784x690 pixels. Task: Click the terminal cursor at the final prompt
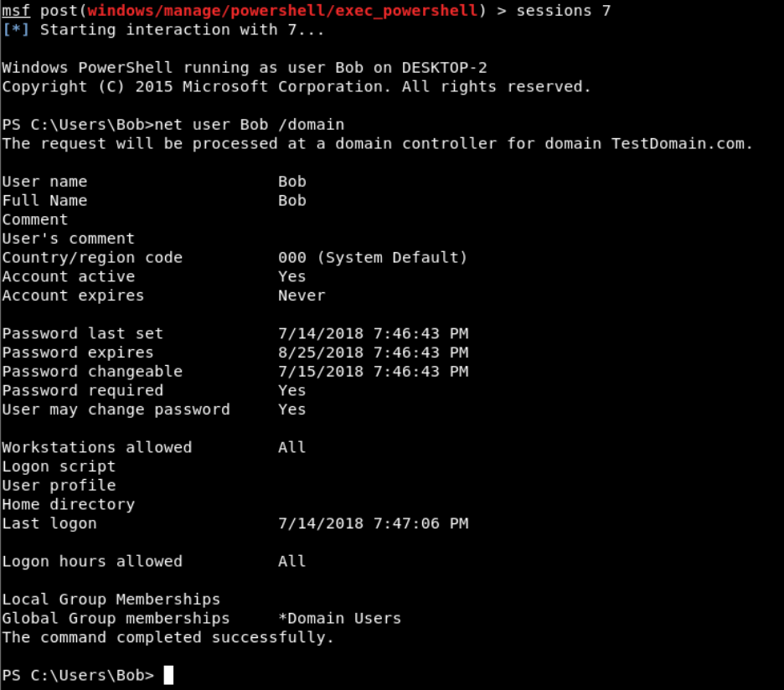coord(168,675)
